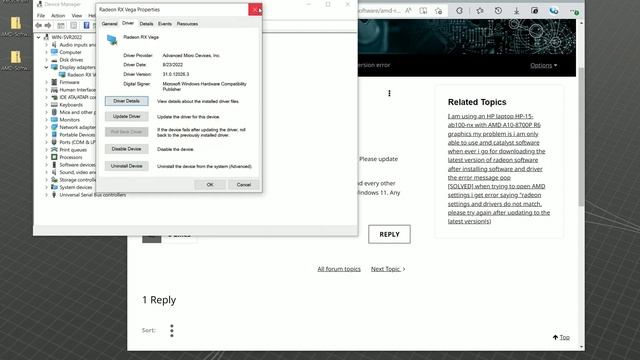
Task: Close the Radeon RX Vega Properties dialog
Action: click(x=255, y=9)
